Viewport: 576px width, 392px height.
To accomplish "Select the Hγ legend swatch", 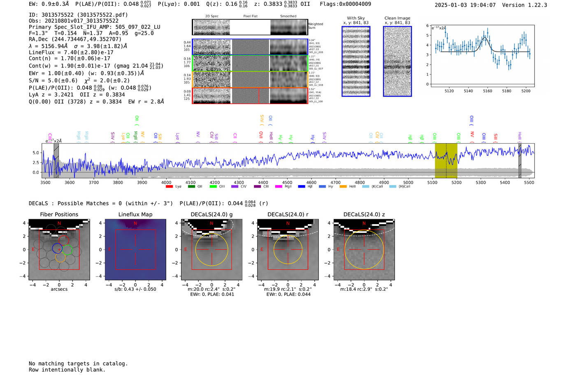I will pos(322,187).
